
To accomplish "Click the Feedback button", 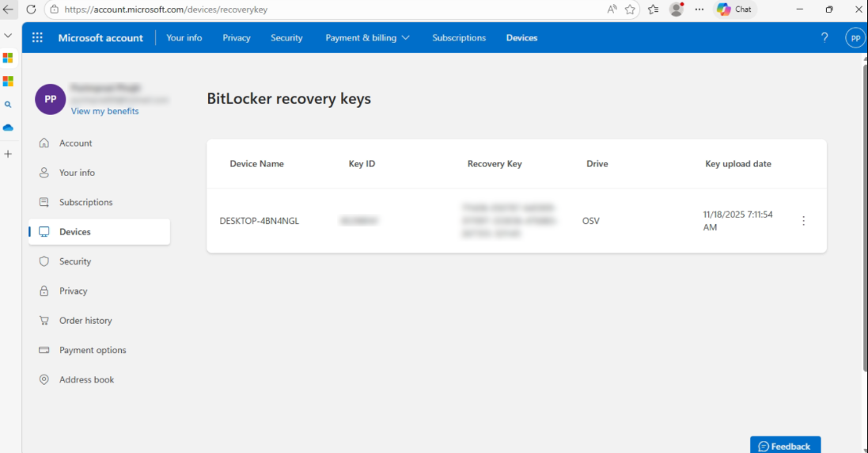I will [786, 445].
